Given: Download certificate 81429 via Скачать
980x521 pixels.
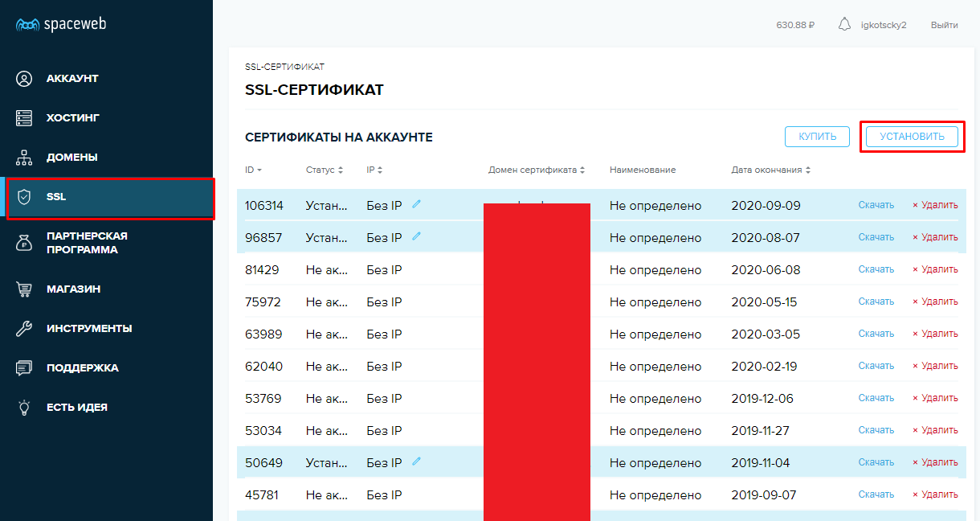Looking at the screenshot, I should coord(876,269).
